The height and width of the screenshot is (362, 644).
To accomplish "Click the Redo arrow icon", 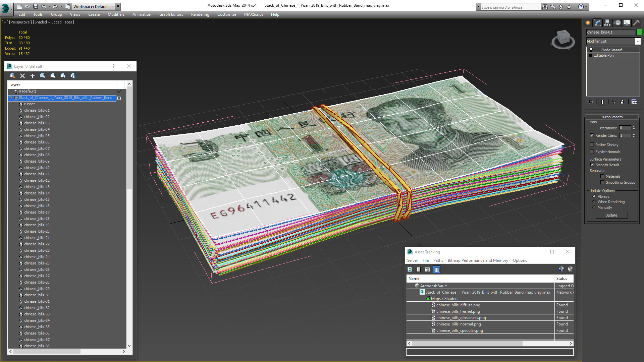I will point(55,6).
